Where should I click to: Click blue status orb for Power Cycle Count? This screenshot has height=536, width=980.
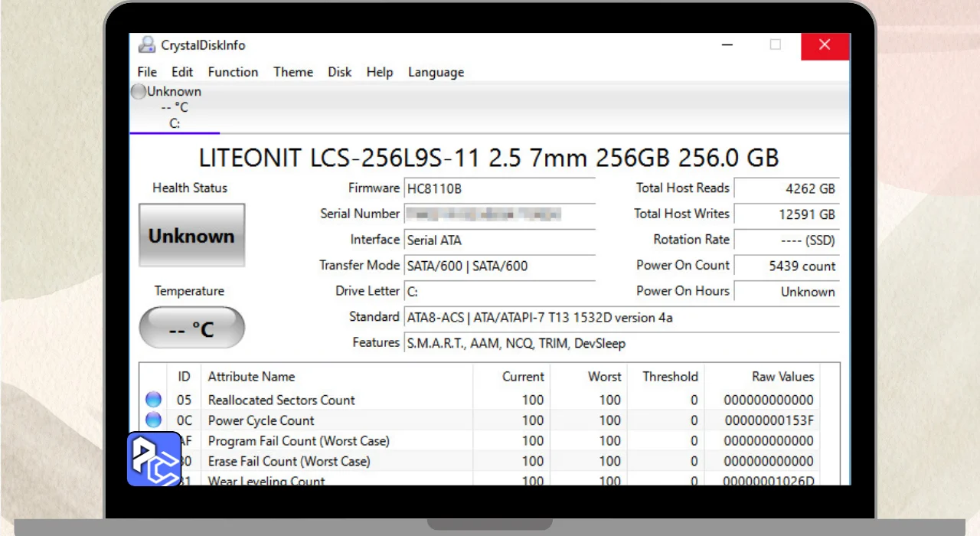pyautogui.click(x=153, y=420)
